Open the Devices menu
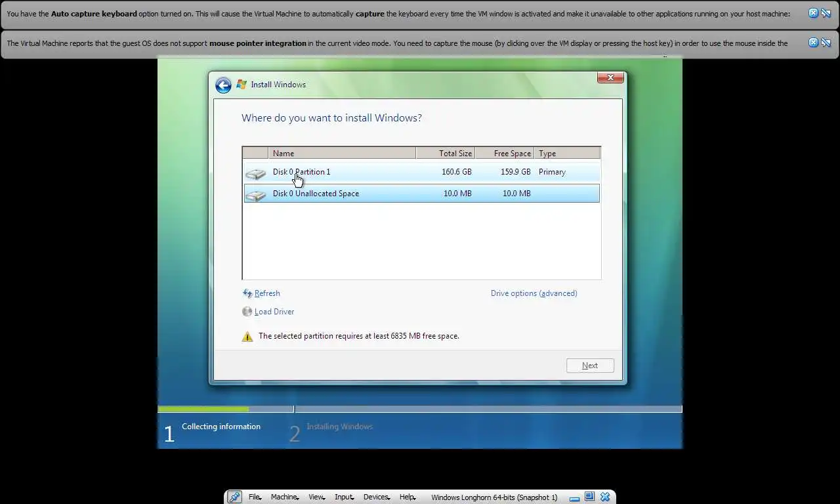The width and height of the screenshot is (840, 504). (x=377, y=497)
